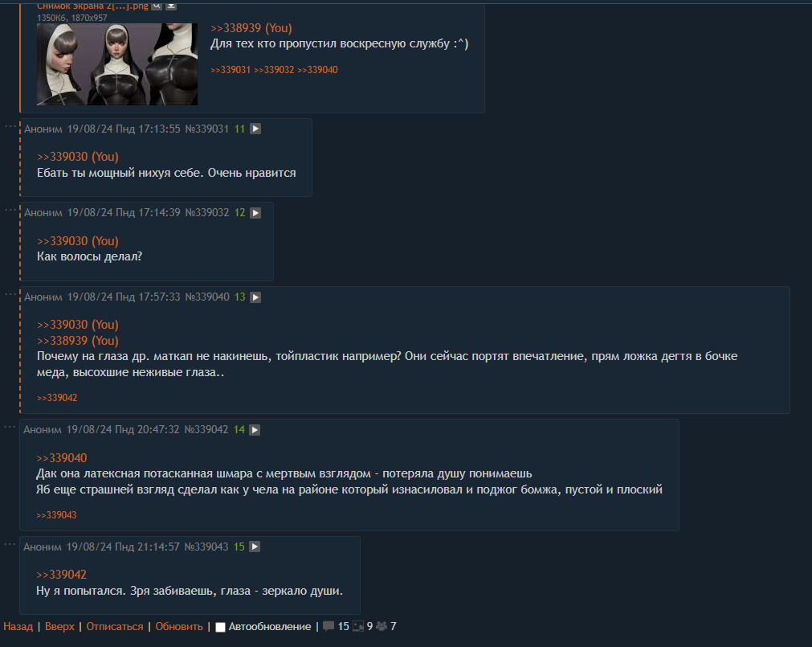Screen dimensions: 812x647
Task: Jump to top via Вверх link
Action: [59, 627]
